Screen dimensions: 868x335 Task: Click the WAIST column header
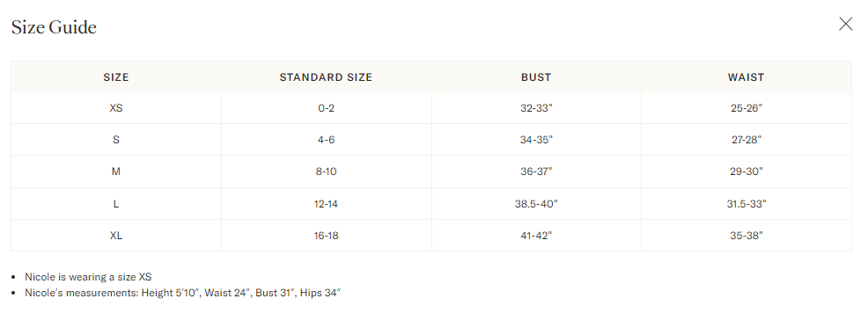point(747,77)
